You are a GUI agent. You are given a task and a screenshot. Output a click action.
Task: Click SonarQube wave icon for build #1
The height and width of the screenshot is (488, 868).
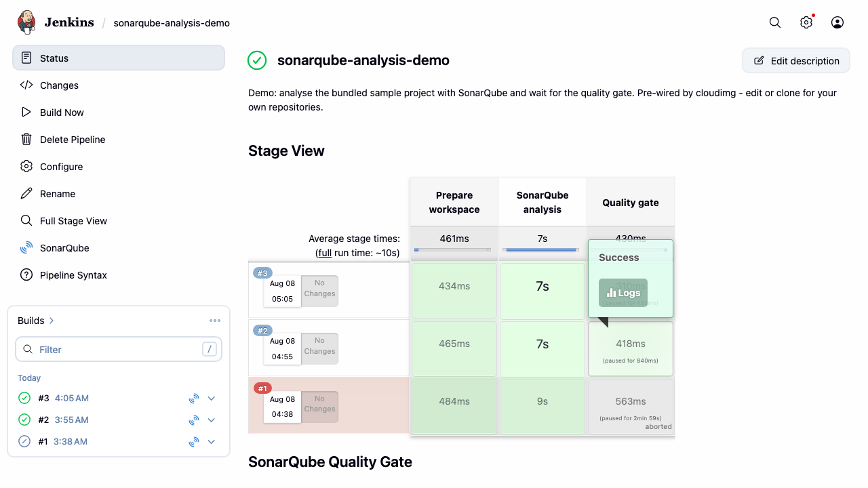click(194, 442)
